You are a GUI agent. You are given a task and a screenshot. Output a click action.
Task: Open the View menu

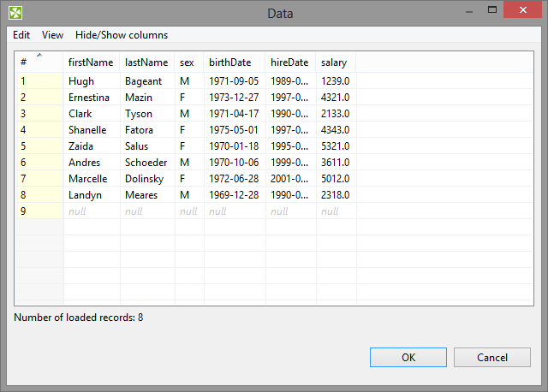52,35
